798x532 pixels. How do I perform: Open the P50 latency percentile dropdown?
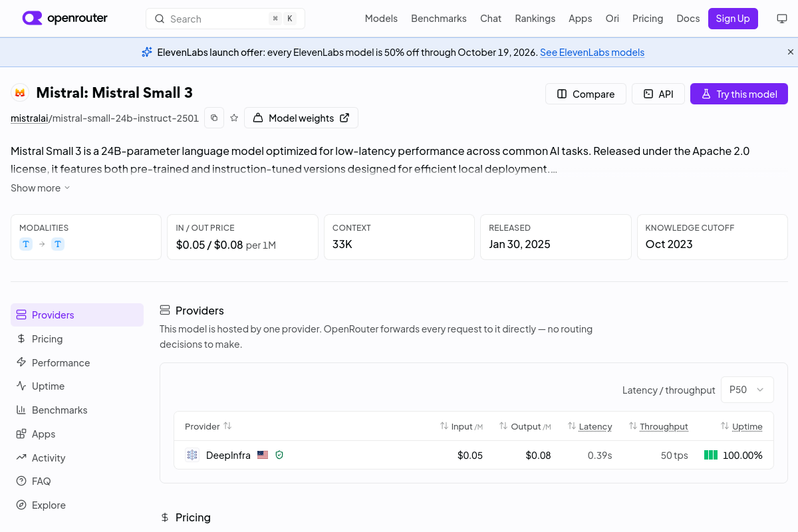click(x=747, y=390)
